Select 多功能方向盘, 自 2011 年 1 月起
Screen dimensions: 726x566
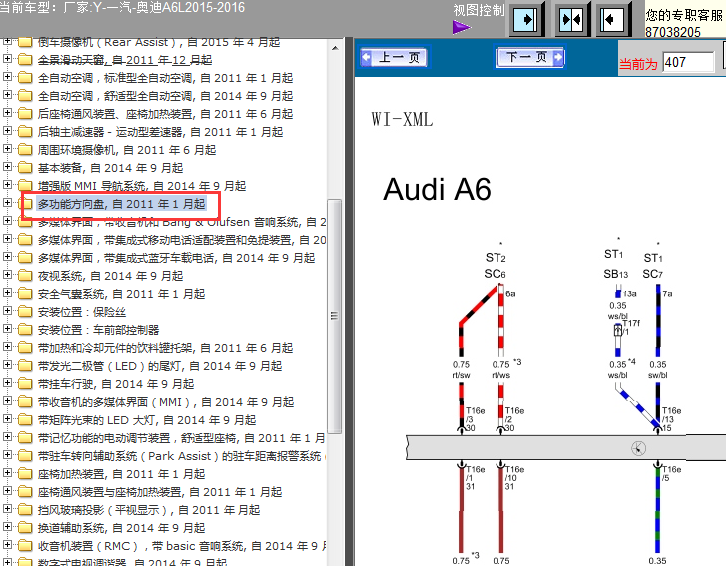(x=121, y=204)
